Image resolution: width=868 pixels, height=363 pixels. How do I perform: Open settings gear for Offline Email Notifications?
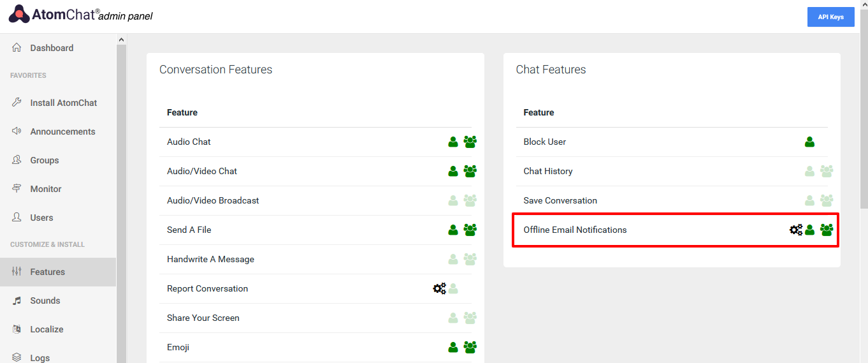coord(796,230)
